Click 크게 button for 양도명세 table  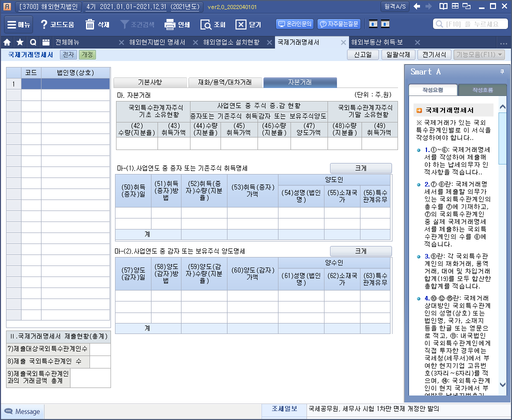tap(361, 251)
